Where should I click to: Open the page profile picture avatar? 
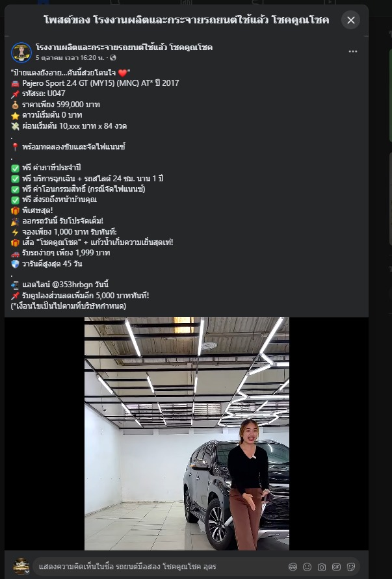point(21,52)
